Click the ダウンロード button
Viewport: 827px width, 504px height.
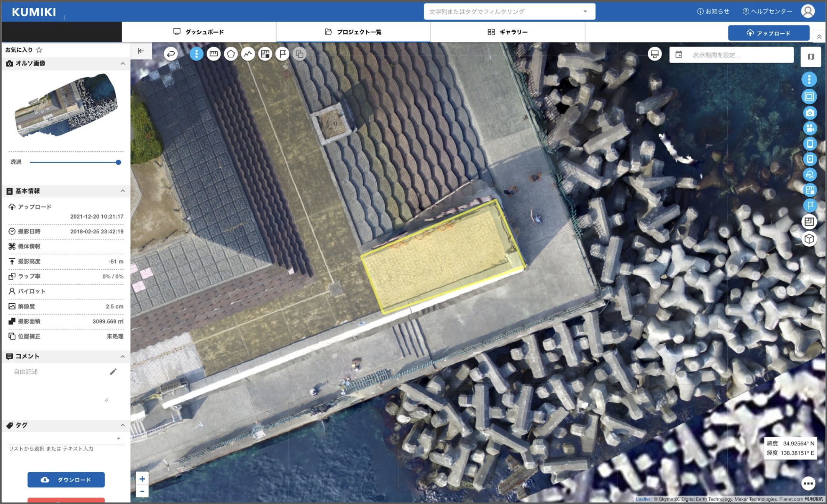coord(66,479)
